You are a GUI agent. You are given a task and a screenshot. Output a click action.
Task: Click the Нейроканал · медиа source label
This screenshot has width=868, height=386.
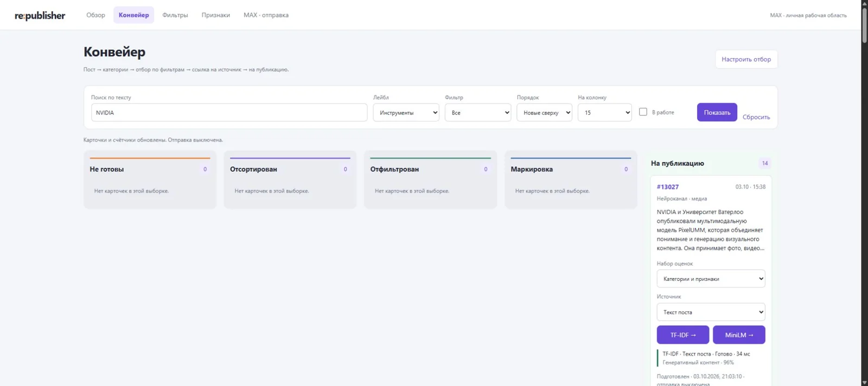coord(682,199)
